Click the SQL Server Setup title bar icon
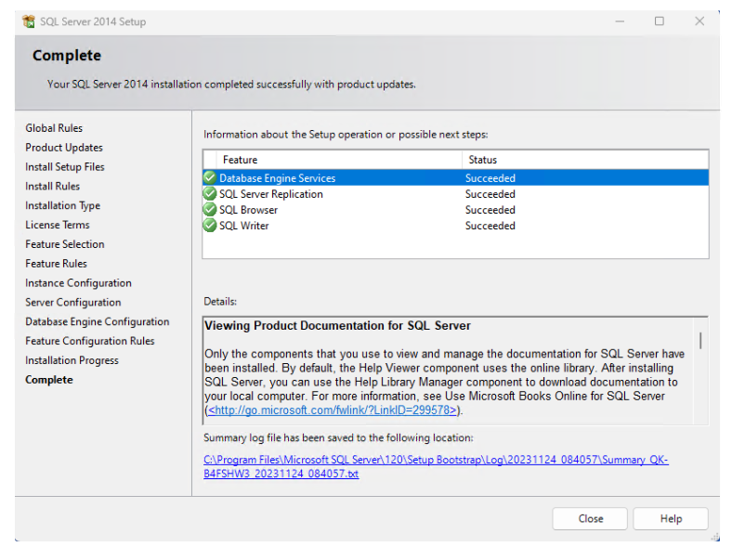Screen dimensions: 745x560 28,21
